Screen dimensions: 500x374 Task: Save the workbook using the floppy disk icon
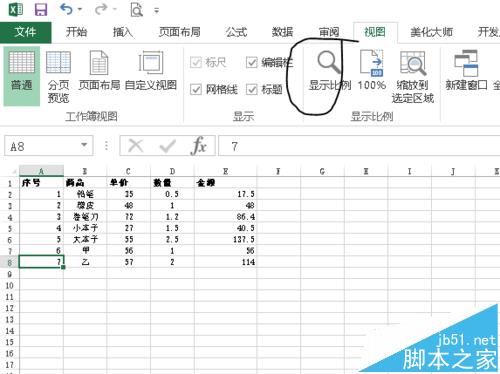pyautogui.click(x=41, y=9)
